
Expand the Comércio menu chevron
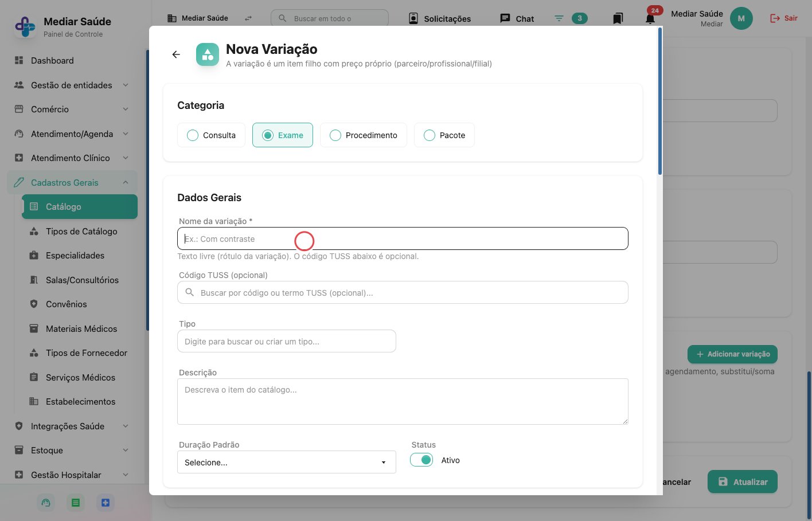click(x=126, y=109)
